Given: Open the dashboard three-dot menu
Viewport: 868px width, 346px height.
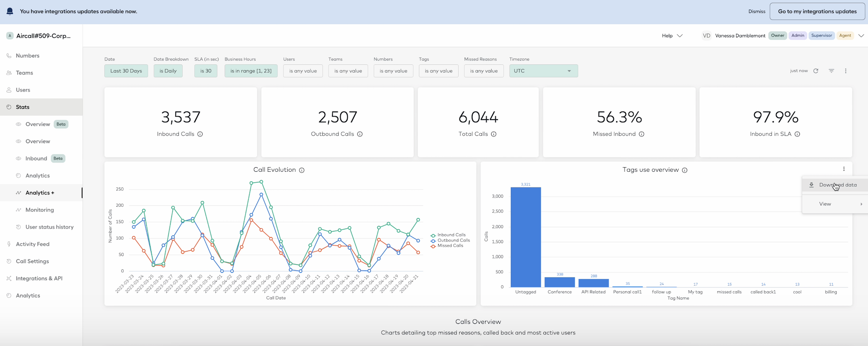Looking at the screenshot, I should (x=845, y=71).
